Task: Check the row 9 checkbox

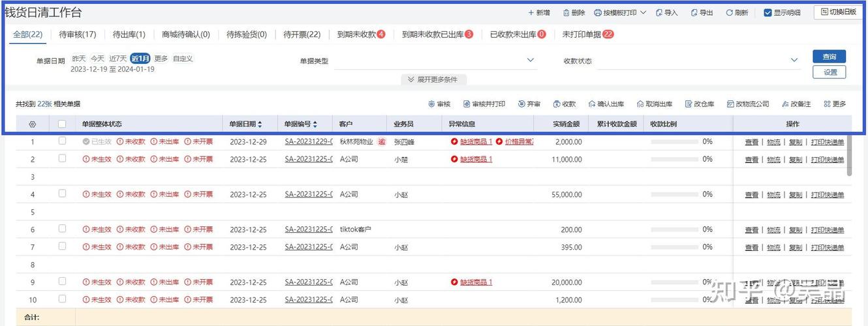Action: coord(62,282)
